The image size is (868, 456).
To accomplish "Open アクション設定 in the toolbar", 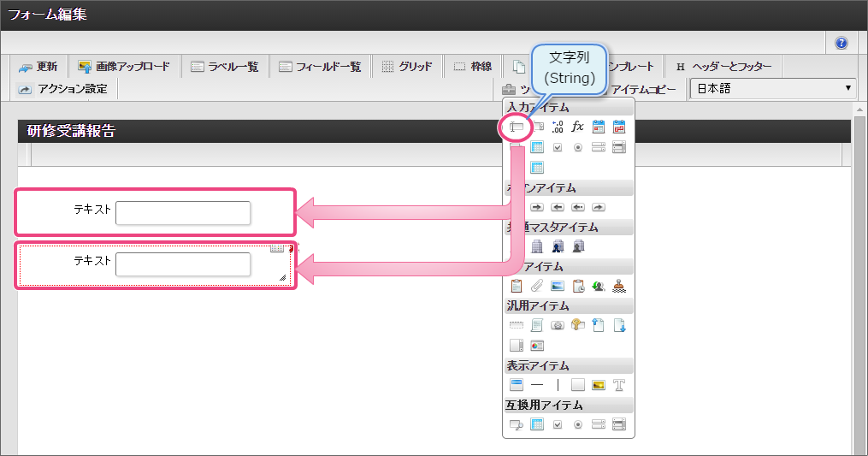I will coord(62,89).
